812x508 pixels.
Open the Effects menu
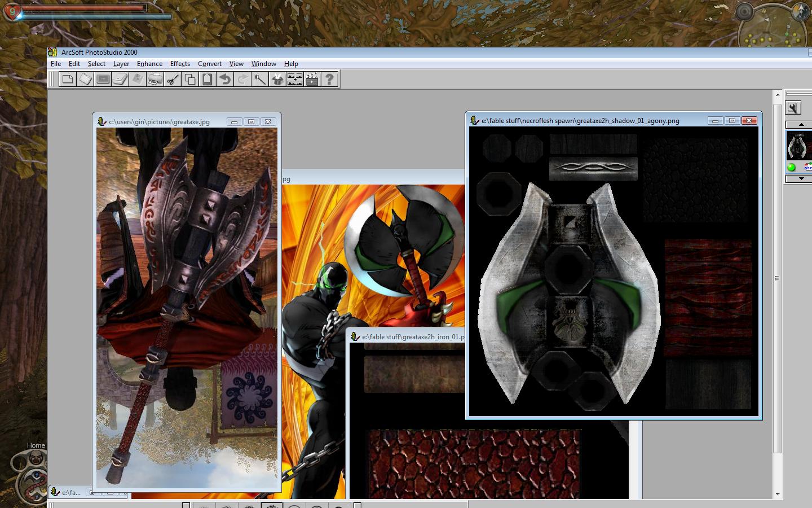pyautogui.click(x=180, y=64)
